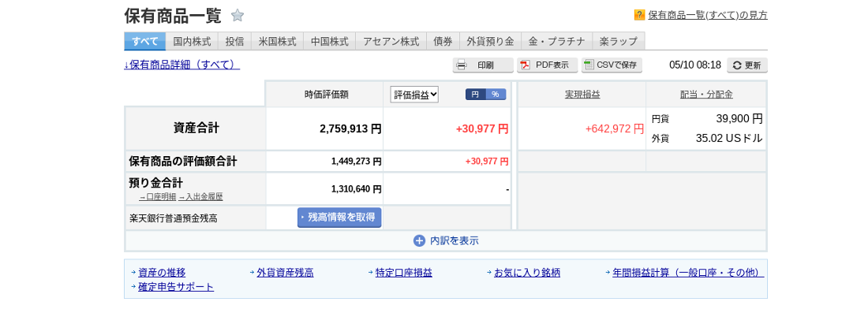Click realized profit +642,972 円
This screenshot has height=309, width=868.
pyautogui.click(x=615, y=128)
